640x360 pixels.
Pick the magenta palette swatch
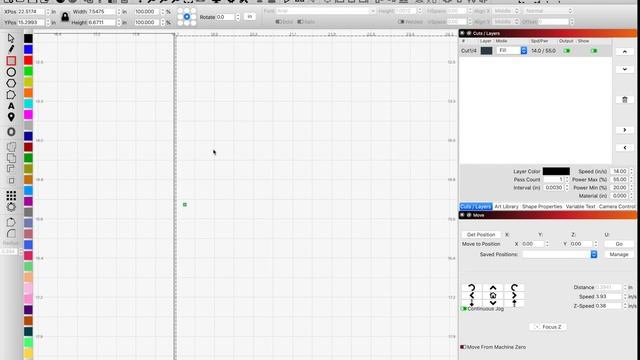click(28, 115)
